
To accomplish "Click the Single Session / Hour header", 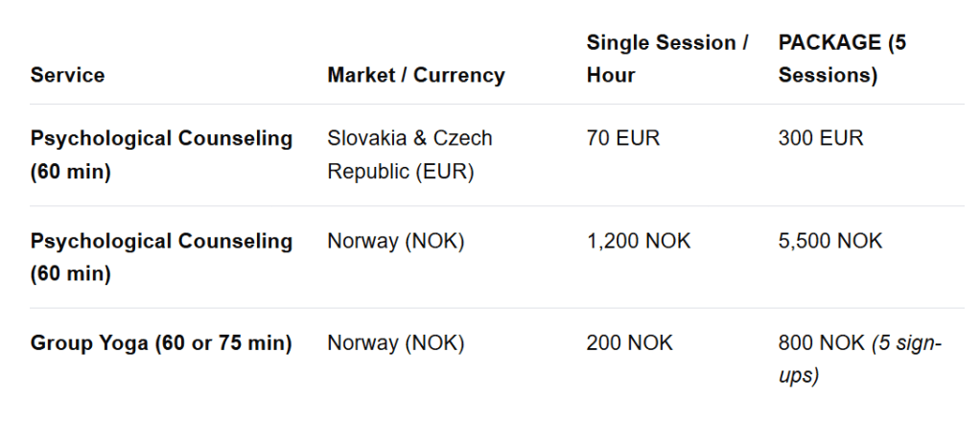I will [x=666, y=59].
